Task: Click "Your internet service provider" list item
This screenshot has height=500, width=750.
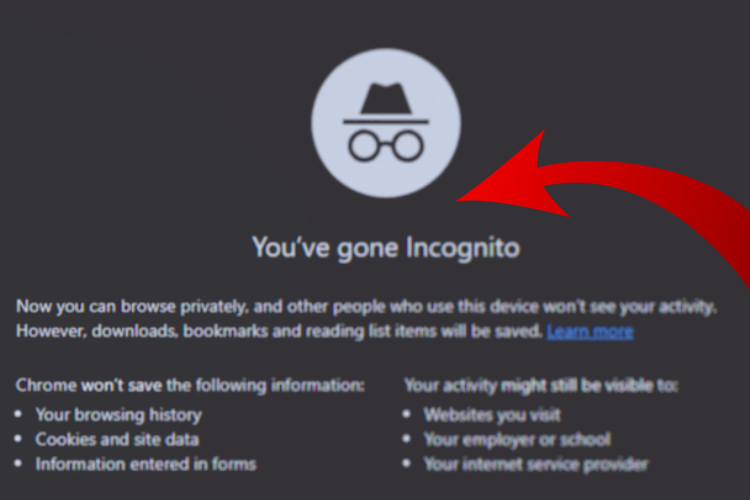Action: (x=535, y=464)
